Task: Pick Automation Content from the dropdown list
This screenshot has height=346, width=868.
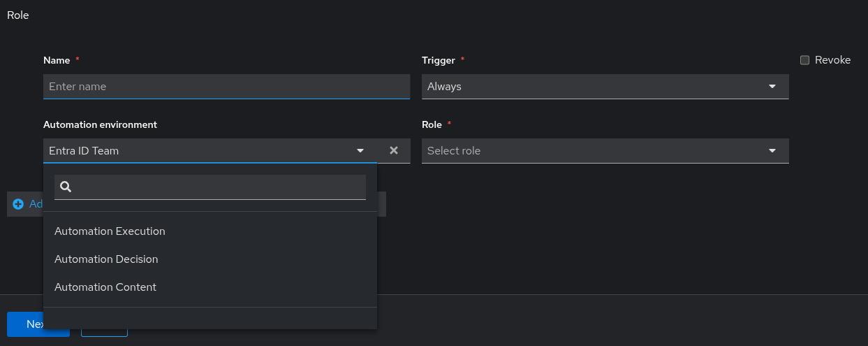Action: pos(105,287)
